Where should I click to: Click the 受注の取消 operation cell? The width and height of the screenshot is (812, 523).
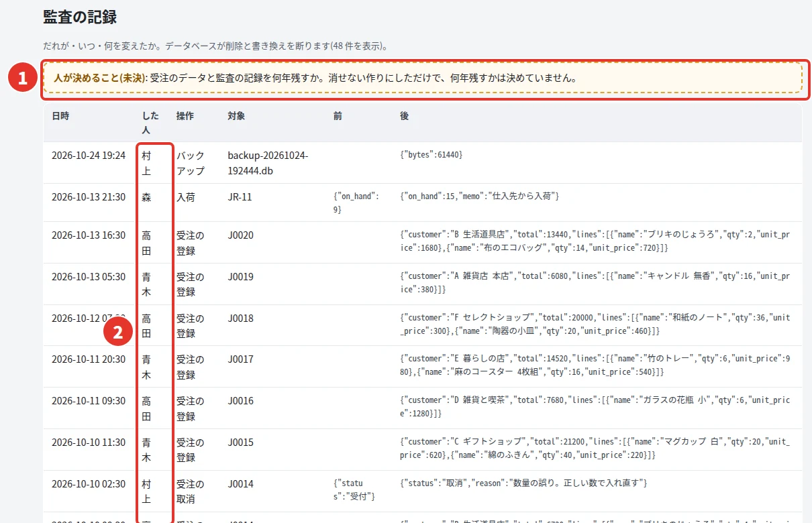[190, 491]
